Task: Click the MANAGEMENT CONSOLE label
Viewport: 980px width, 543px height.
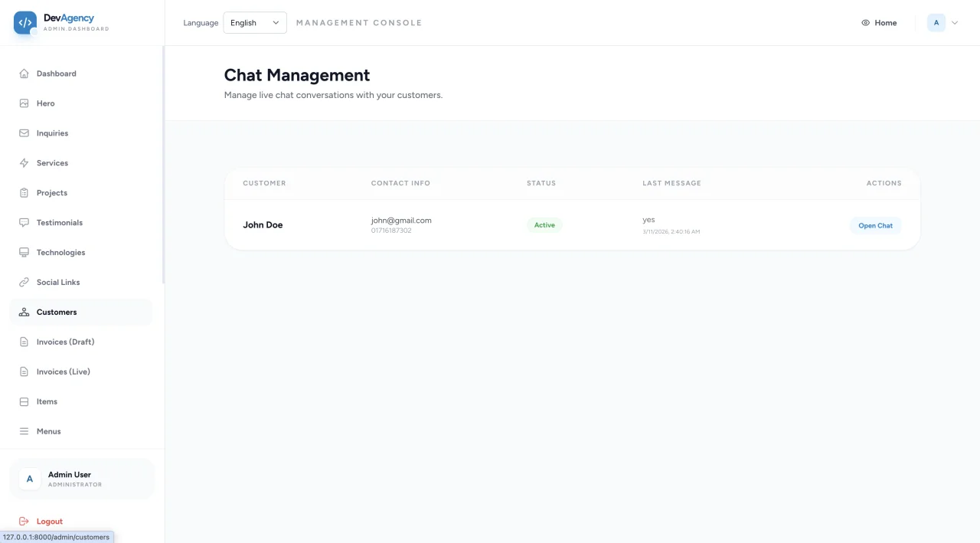Action: [359, 23]
